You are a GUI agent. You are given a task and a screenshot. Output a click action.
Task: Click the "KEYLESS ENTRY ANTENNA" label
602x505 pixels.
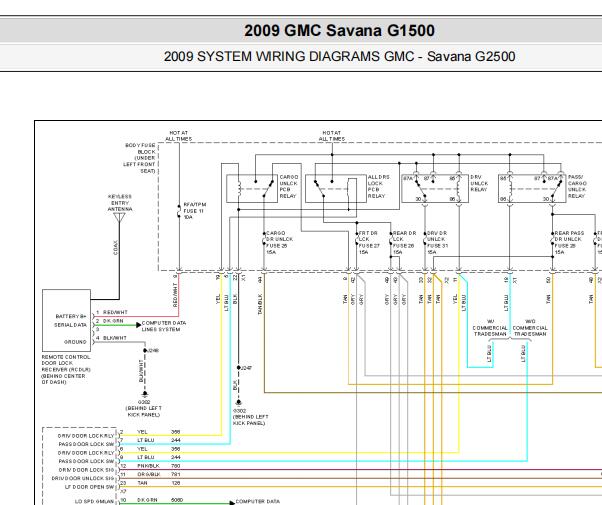[120, 203]
